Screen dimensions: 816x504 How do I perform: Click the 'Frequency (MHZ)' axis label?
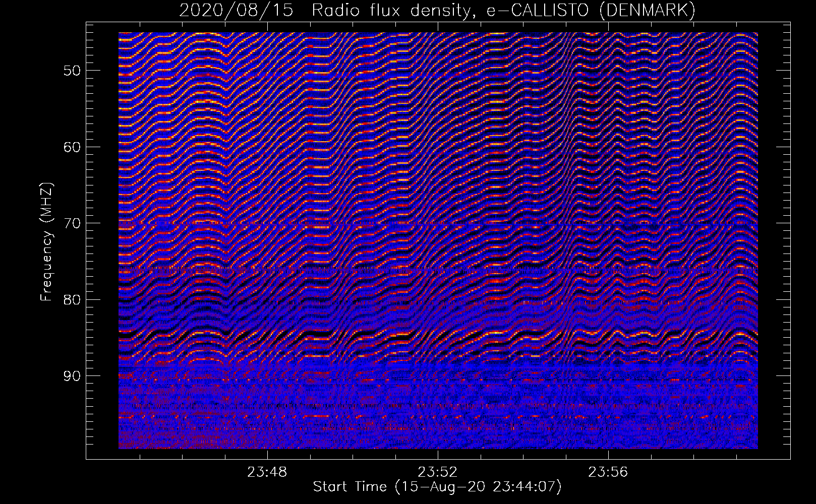pyautogui.click(x=46, y=242)
